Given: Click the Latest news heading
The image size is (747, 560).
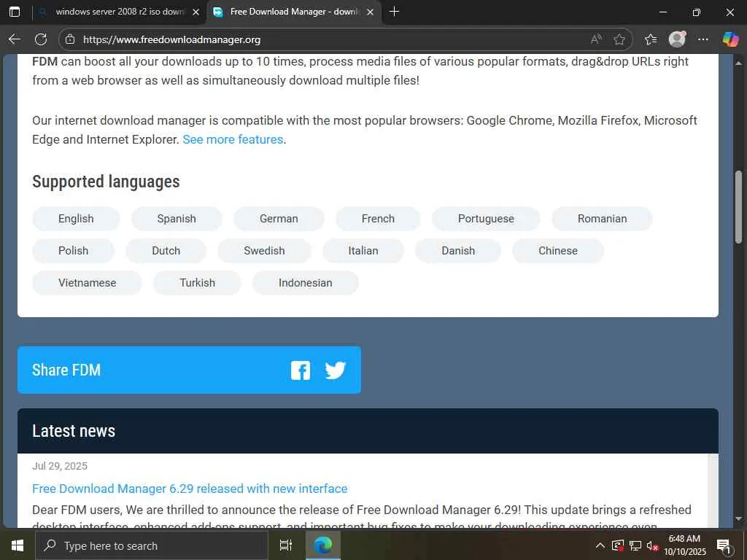Looking at the screenshot, I should [74, 431].
